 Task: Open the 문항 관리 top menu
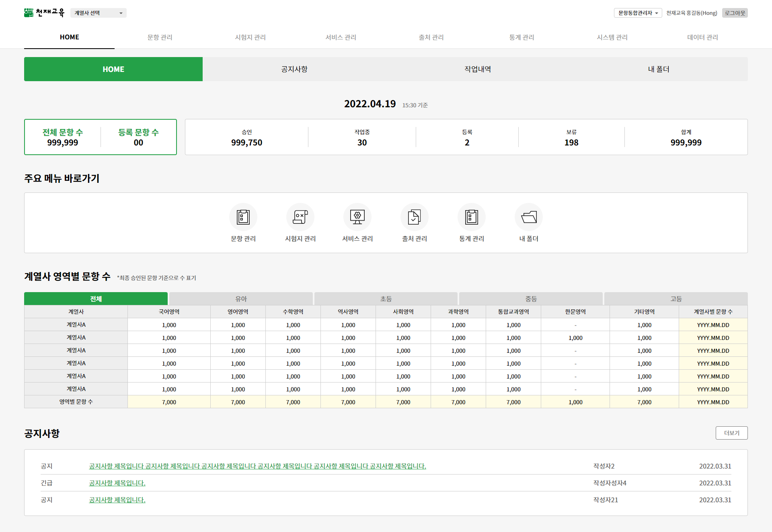[x=160, y=37]
